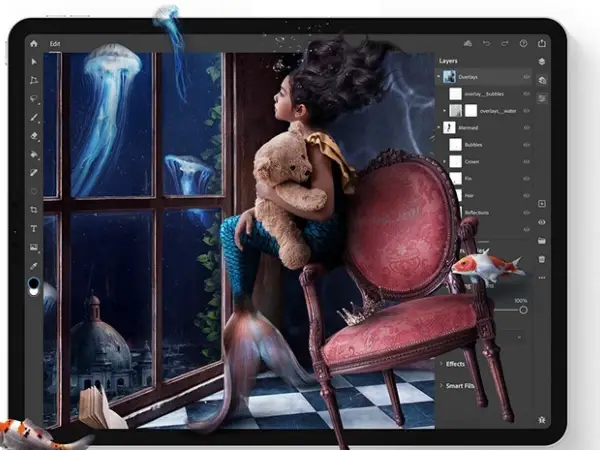Select the Crown layer name
This screenshot has width=600, height=450.
(x=472, y=162)
